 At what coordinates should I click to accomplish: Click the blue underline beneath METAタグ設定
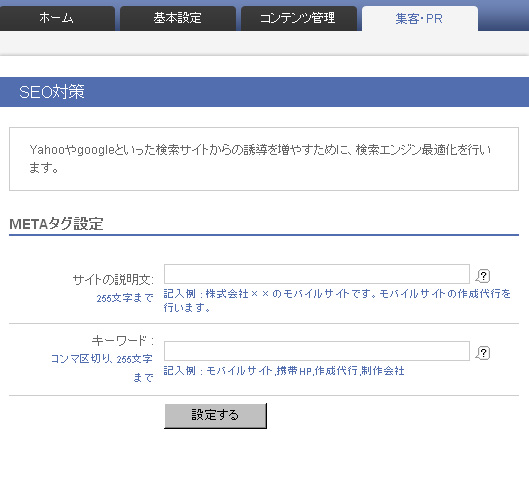coord(264,235)
